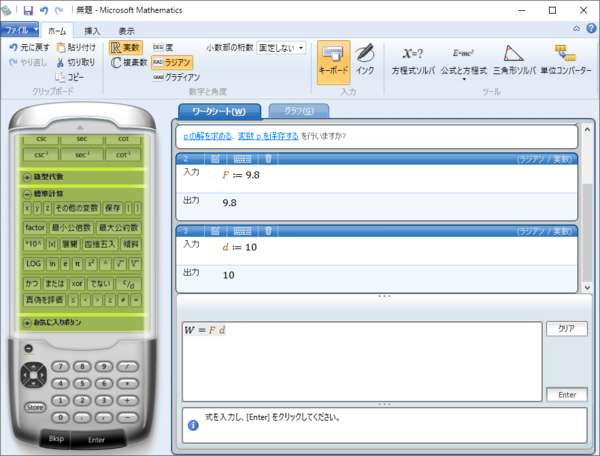Expand the 線型代数 calculator section

pyautogui.click(x=27, y=177)
